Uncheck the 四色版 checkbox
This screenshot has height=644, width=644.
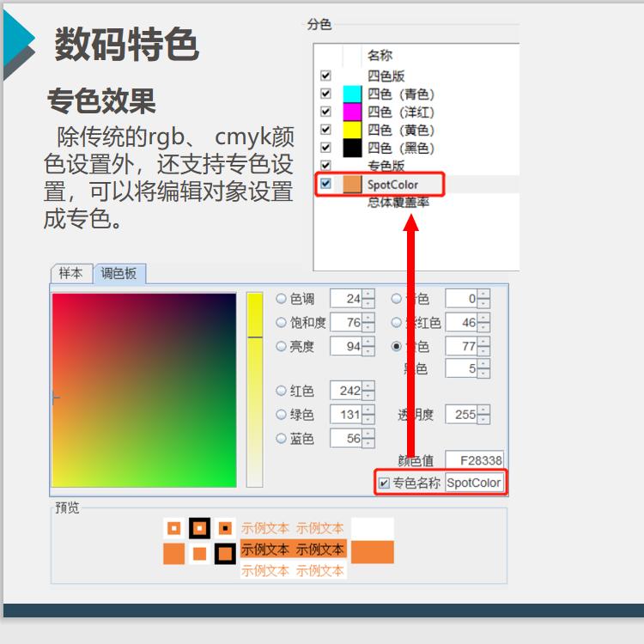325,76
